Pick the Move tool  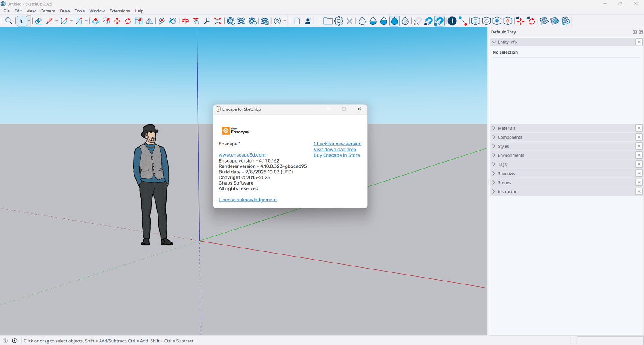point(117,21)
